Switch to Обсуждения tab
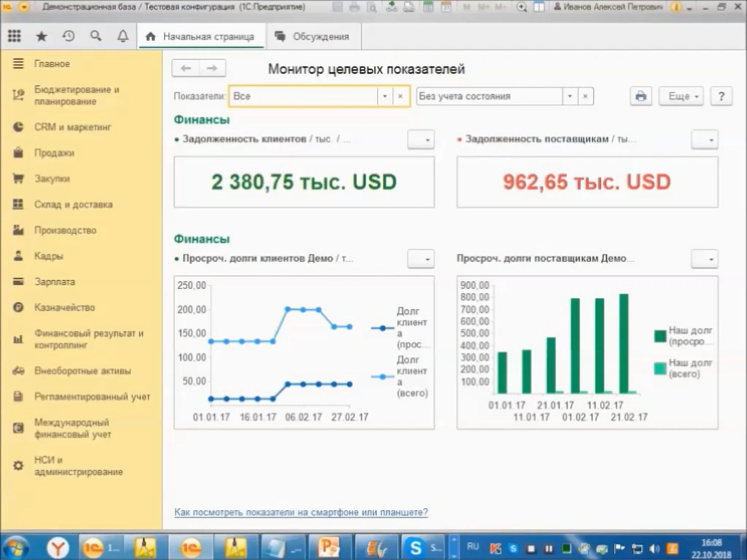747x560 pixels. pos(313,36)
